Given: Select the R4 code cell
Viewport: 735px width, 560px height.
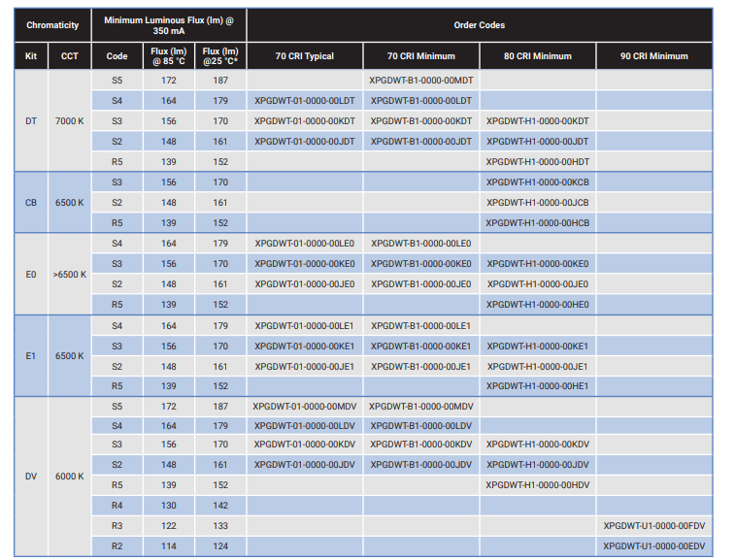Looking at the screenshot, I should coord(117,506).
